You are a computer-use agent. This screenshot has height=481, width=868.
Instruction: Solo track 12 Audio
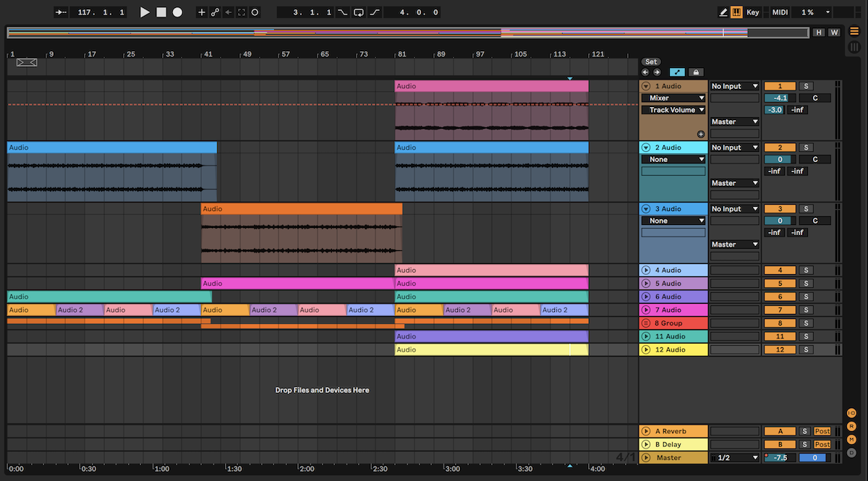[x=806, y=350]
